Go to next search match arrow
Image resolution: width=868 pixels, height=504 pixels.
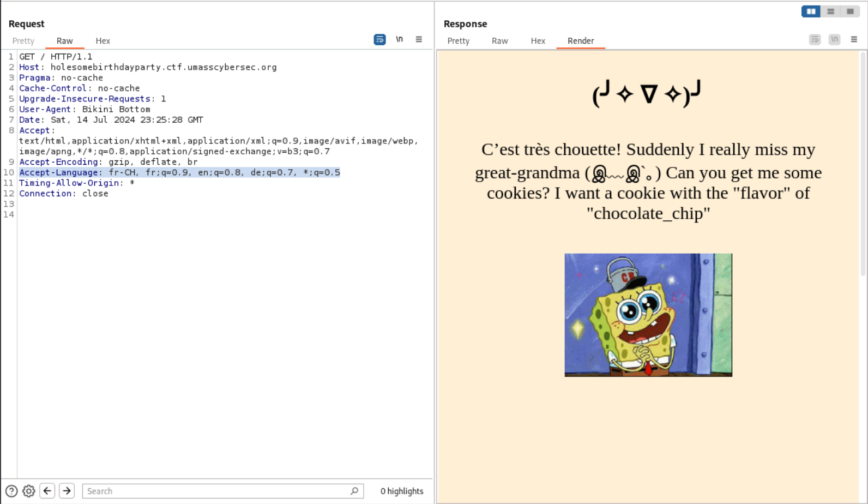point(67,491)
